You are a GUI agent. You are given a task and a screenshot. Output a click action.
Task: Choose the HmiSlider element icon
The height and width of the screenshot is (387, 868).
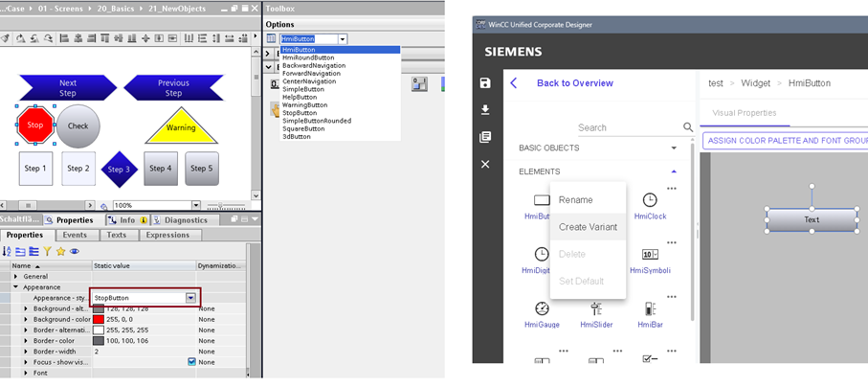[x=595, y=308]
